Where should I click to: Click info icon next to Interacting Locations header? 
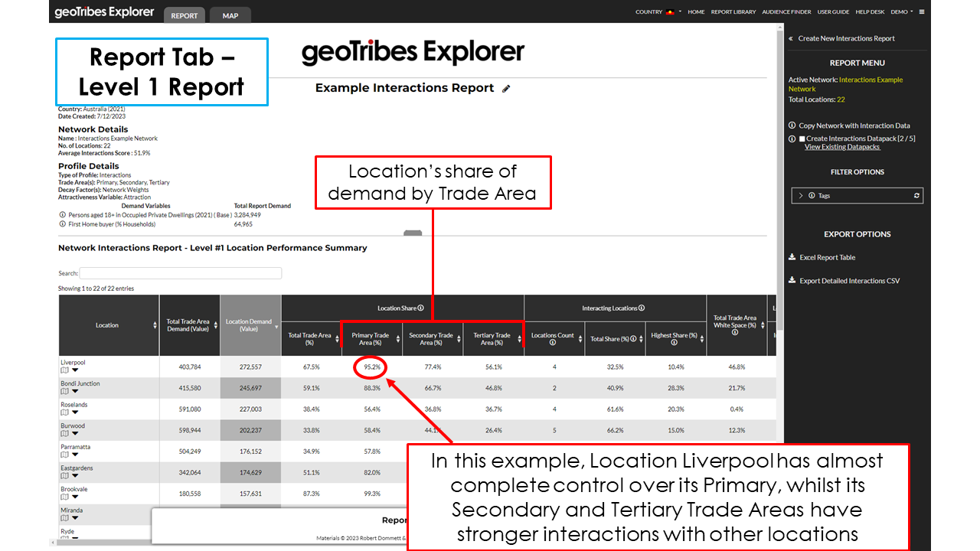642,308
